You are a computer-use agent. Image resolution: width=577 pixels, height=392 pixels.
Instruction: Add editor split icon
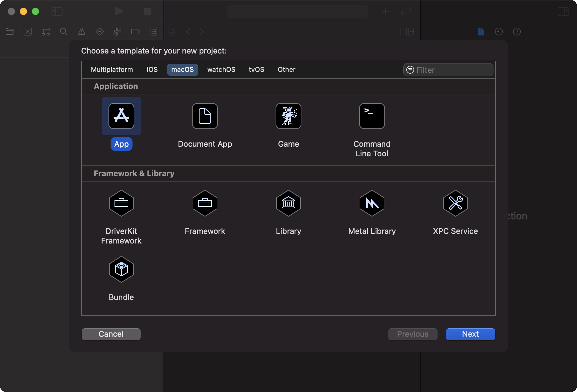[410, 32]
